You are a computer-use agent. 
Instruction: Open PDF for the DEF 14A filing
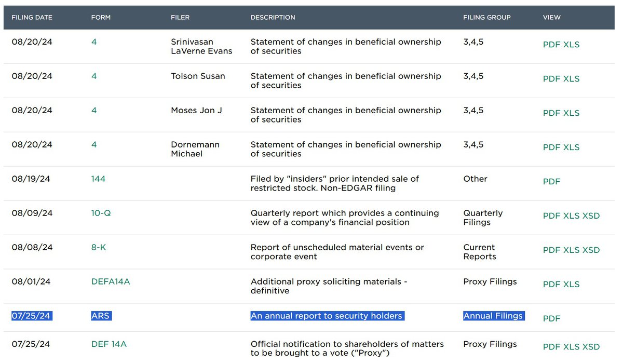[x=551, y=347]
